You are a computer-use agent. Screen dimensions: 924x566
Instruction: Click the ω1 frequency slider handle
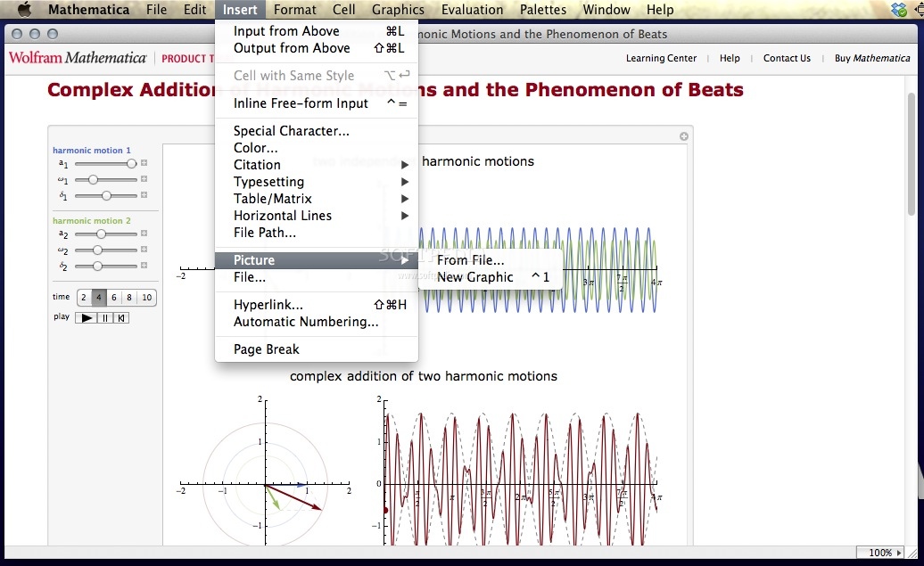point(94,179)
